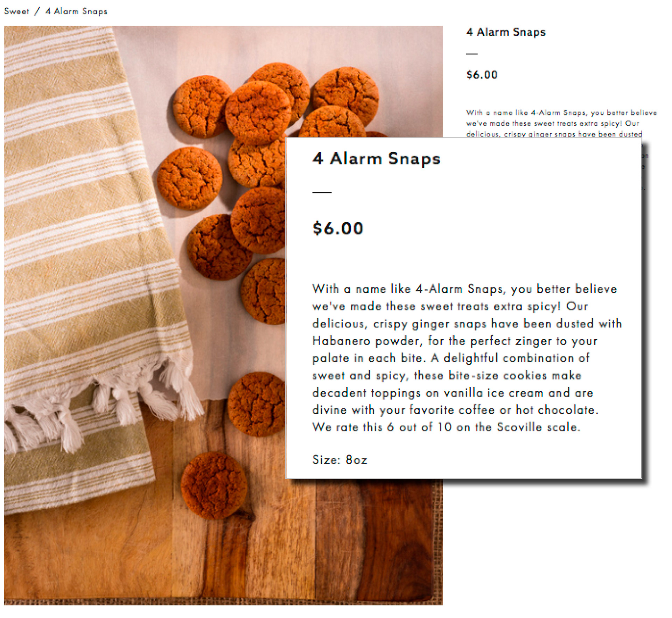Select the Habanero powder text line
This screenshot has width=672, height=618.
(455, 341)
